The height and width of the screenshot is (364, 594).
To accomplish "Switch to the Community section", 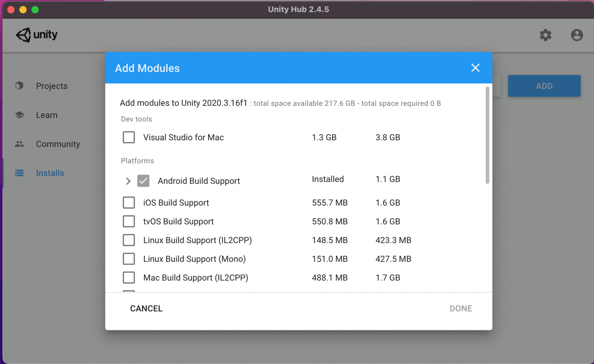I will tap(58, 144).
